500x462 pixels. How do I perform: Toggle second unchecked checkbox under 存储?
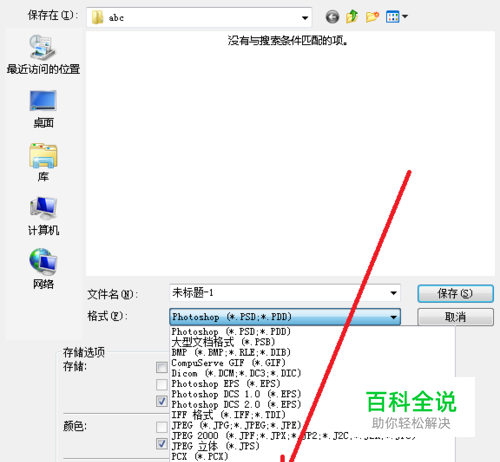click(x=162, y=384)
